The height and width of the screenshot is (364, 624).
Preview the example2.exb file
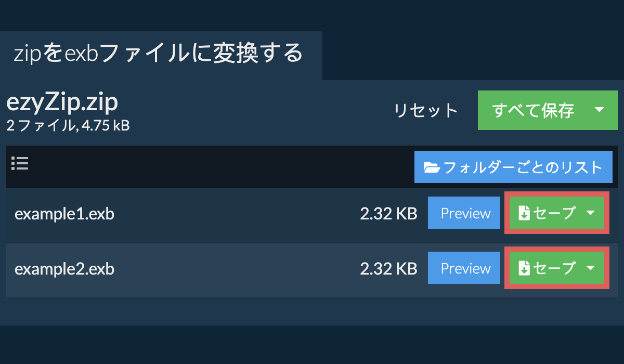(x=465, y=268)
